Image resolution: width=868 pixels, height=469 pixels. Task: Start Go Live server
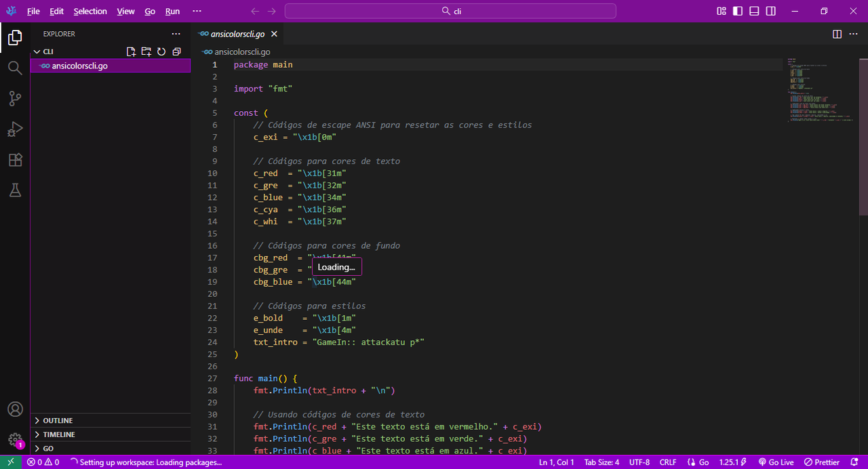(776, 462)
